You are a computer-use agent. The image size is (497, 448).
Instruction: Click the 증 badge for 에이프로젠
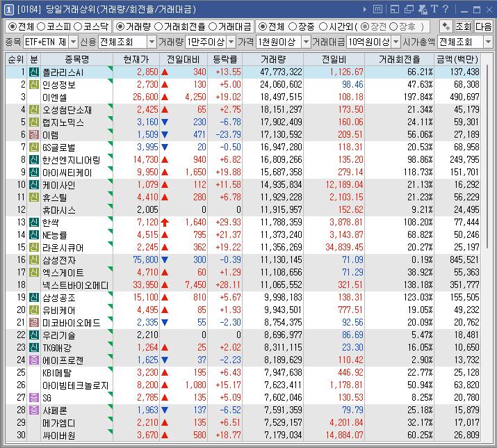tap(34, 360)
